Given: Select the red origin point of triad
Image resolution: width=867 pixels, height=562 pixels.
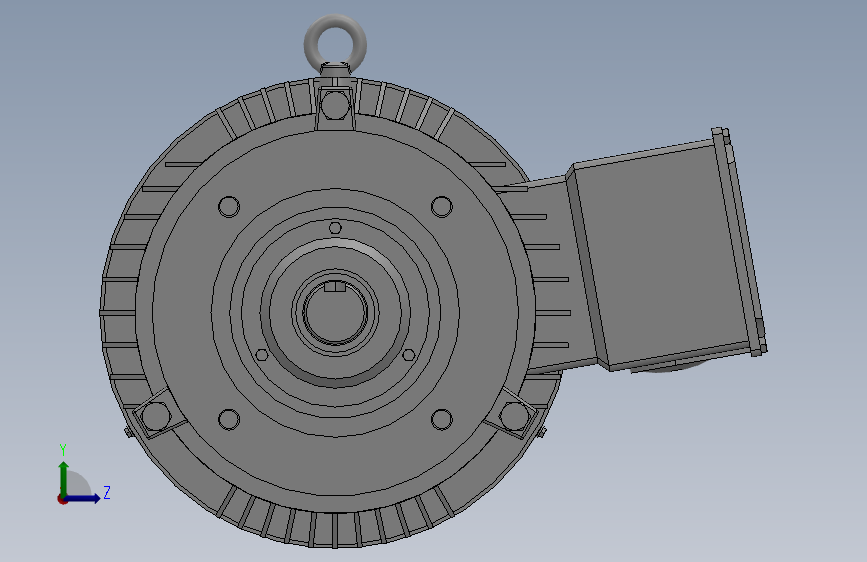Looking at the screenshot, I should pyautogui.click(x=62, y=499).
